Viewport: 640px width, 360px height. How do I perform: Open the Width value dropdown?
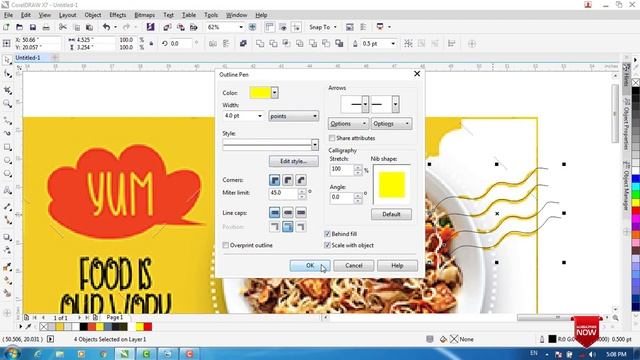coord(260,116)
